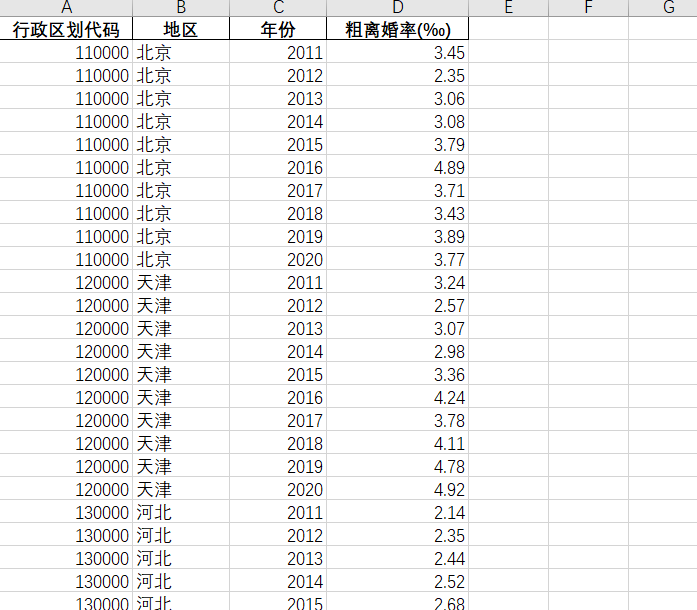Viewport: 697px width, 610px height.
Task: Click the 地区 header cell
Action: [181, 29]
